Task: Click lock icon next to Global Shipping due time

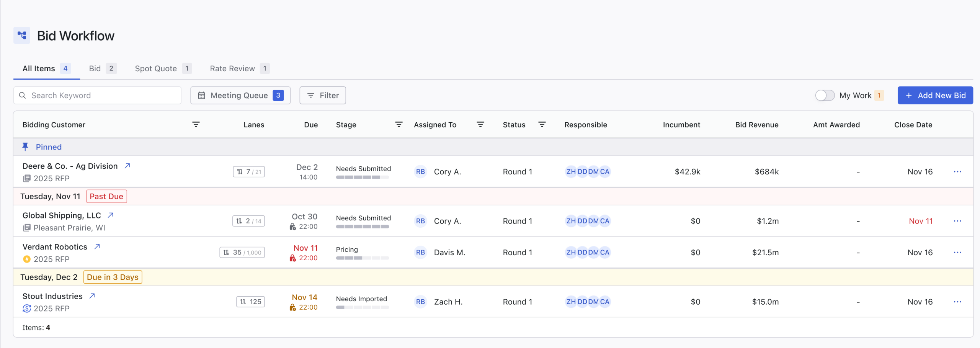Action: [293, 227]
